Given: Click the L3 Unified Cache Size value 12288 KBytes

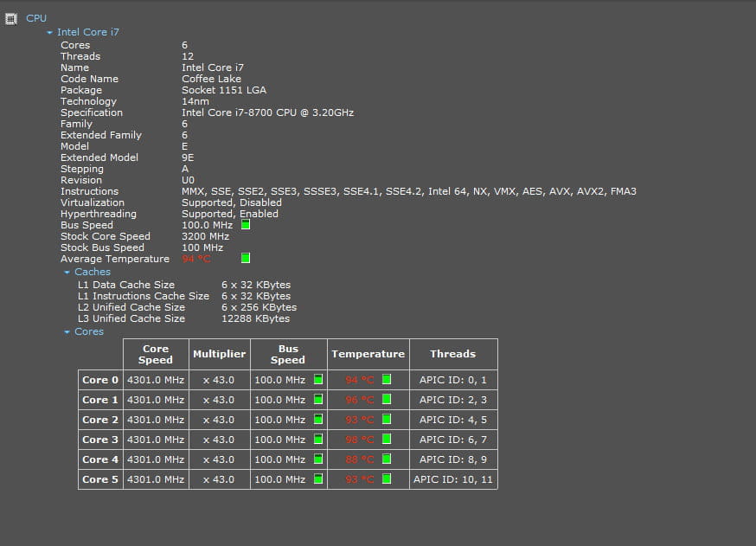Looking at the screenshot, I should [x=256, y=318].
